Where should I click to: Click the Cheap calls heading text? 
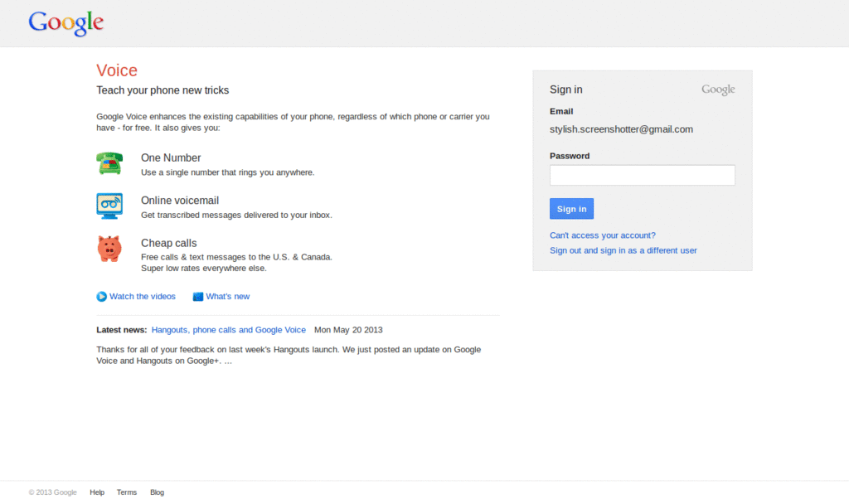click(x=168, y=243)
